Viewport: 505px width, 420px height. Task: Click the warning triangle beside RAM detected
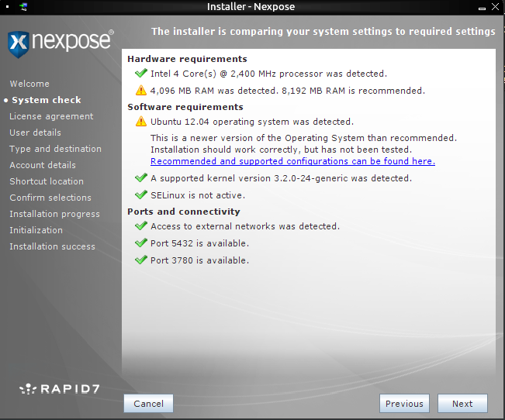point(140,91)
